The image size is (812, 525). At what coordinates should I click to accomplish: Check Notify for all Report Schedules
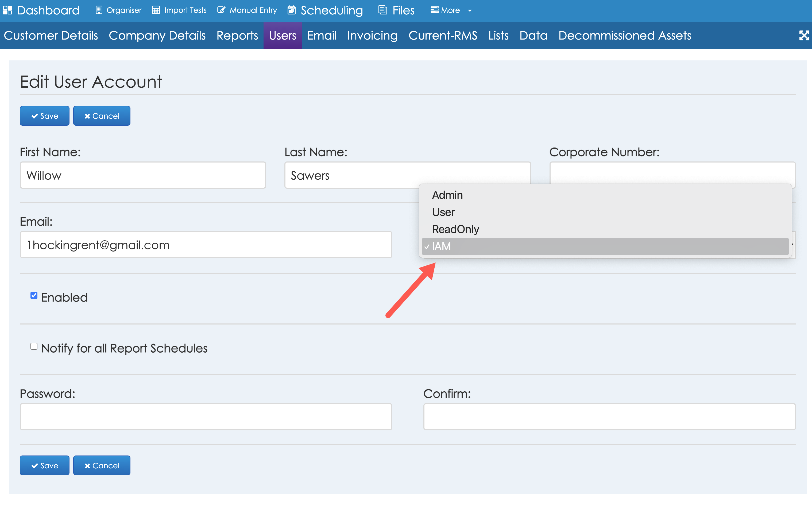tap(34, 346)
